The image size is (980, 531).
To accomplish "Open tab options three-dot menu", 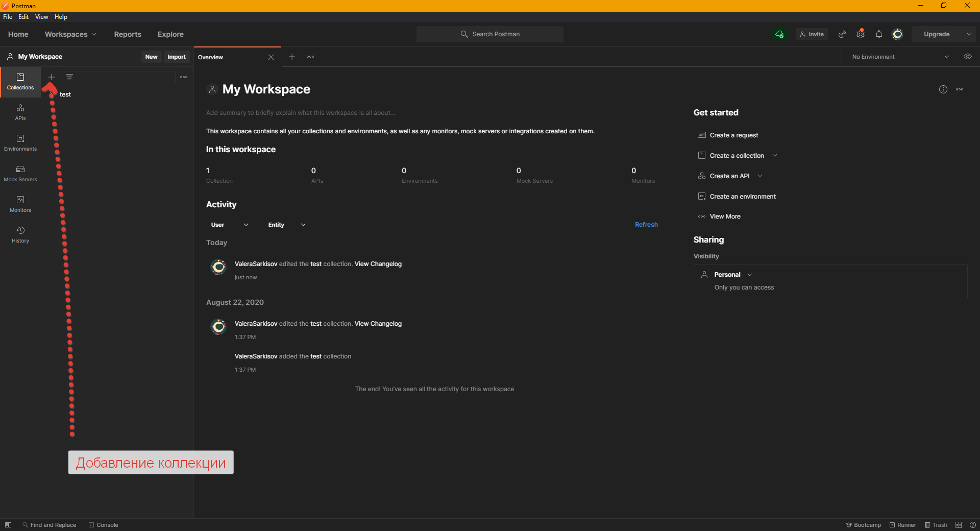I will point(310,57).
